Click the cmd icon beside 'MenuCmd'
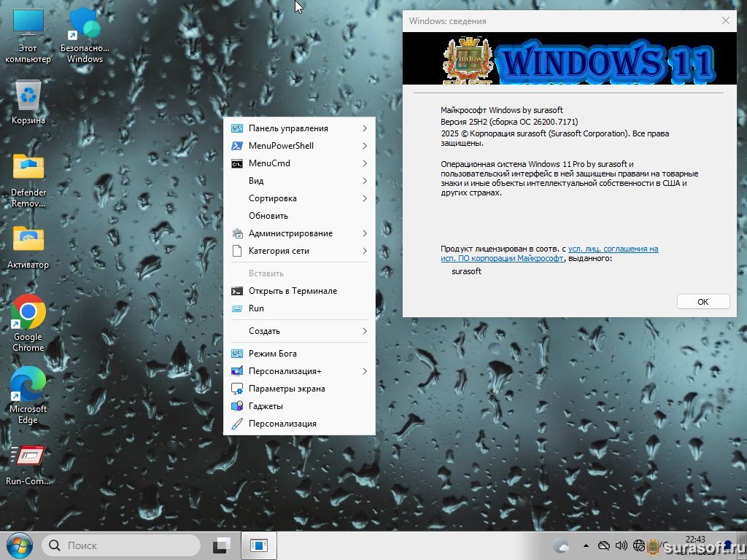The image size is (747, 560). point(237,164)
